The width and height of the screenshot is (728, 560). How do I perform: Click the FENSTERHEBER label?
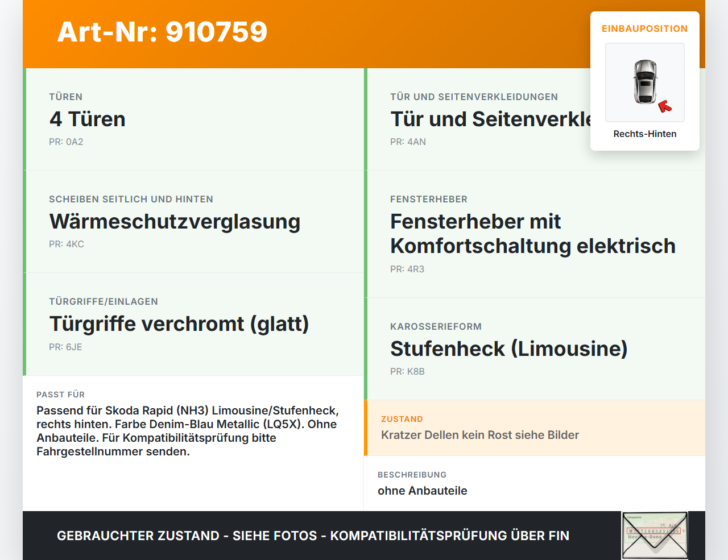click(429, 199)
